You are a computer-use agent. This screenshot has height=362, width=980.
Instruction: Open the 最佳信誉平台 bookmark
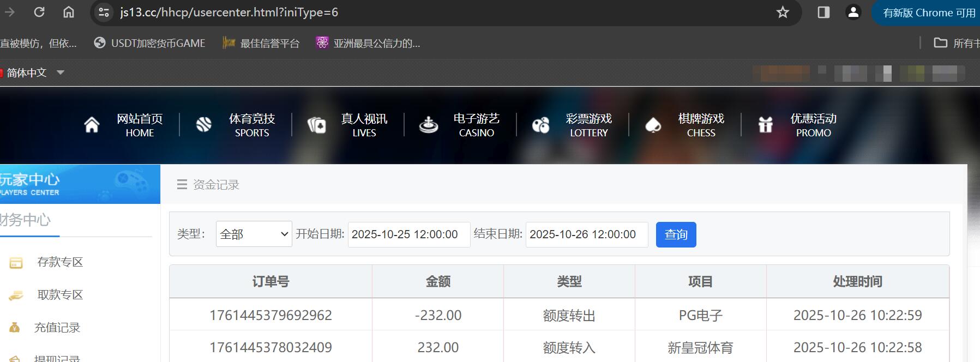pyautogui.click(x=262, y=43)
